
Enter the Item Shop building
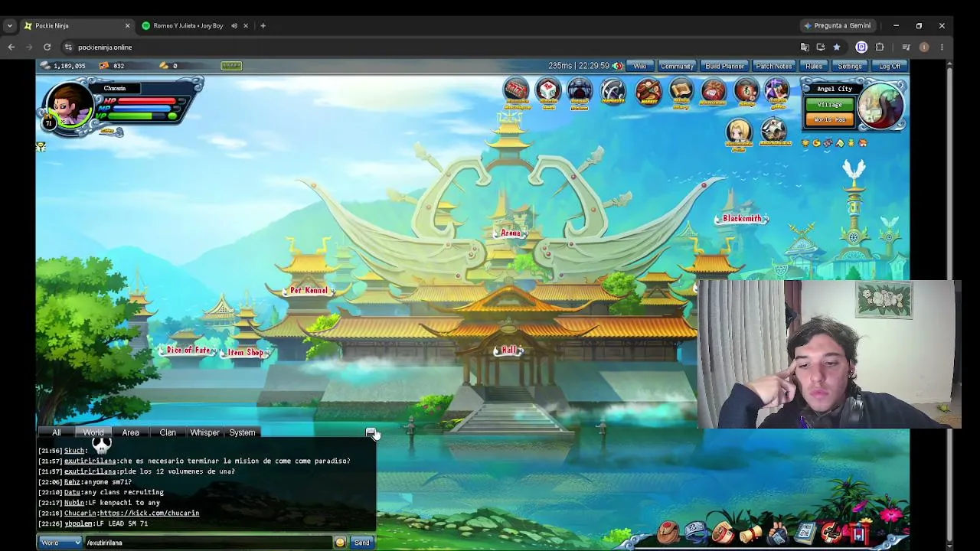pyautogui.click(x=246, y=353)
